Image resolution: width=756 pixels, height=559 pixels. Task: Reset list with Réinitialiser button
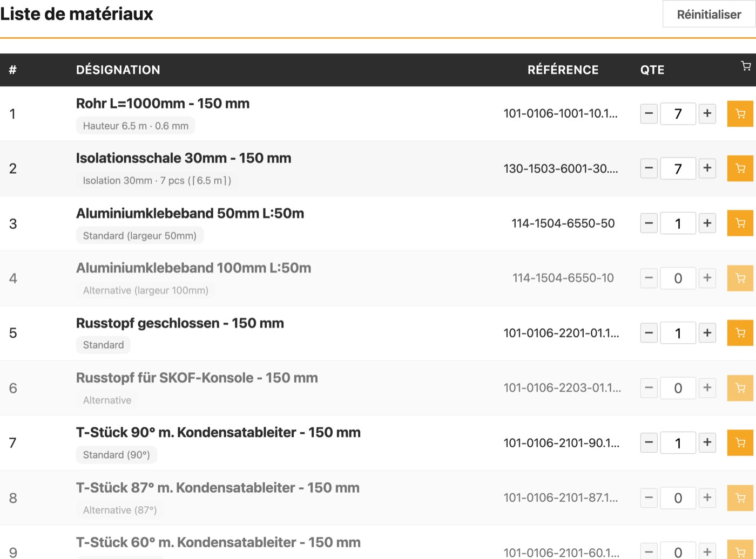point(709,15)
